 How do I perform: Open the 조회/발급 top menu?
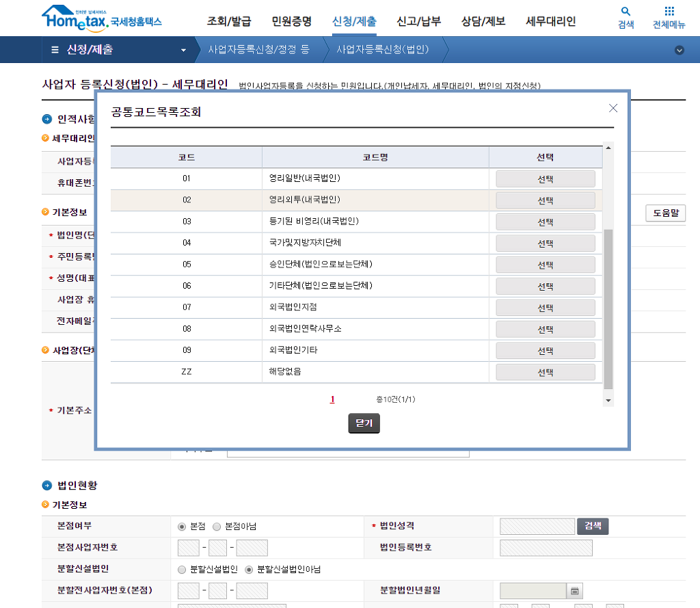click(229, 21)
